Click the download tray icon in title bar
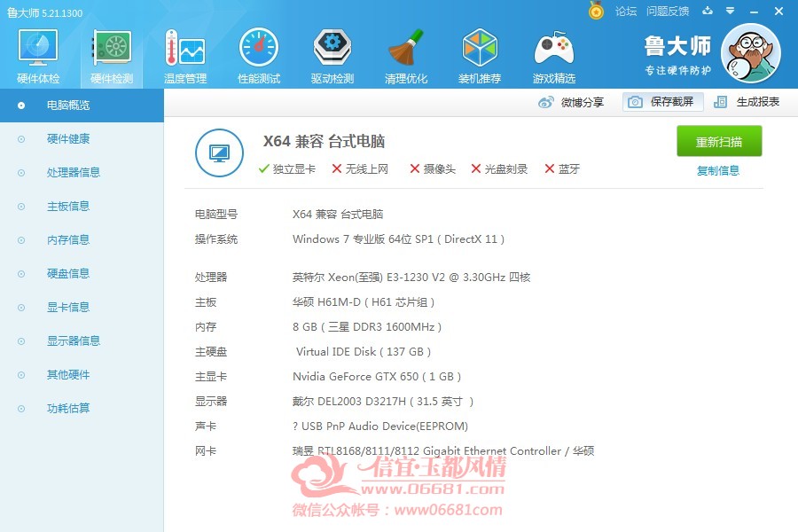The height and width of the screenshot is (532, 798). tap(708, 11)
